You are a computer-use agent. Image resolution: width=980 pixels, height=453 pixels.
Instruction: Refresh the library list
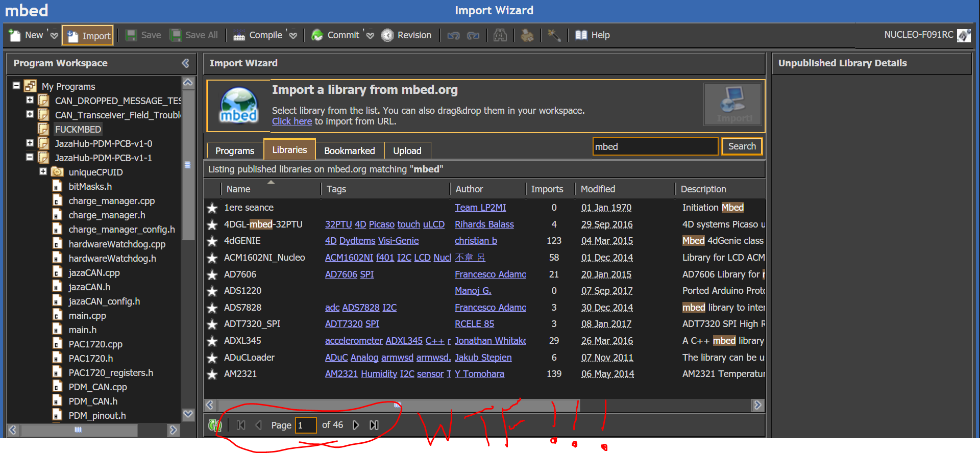point(215,425)
